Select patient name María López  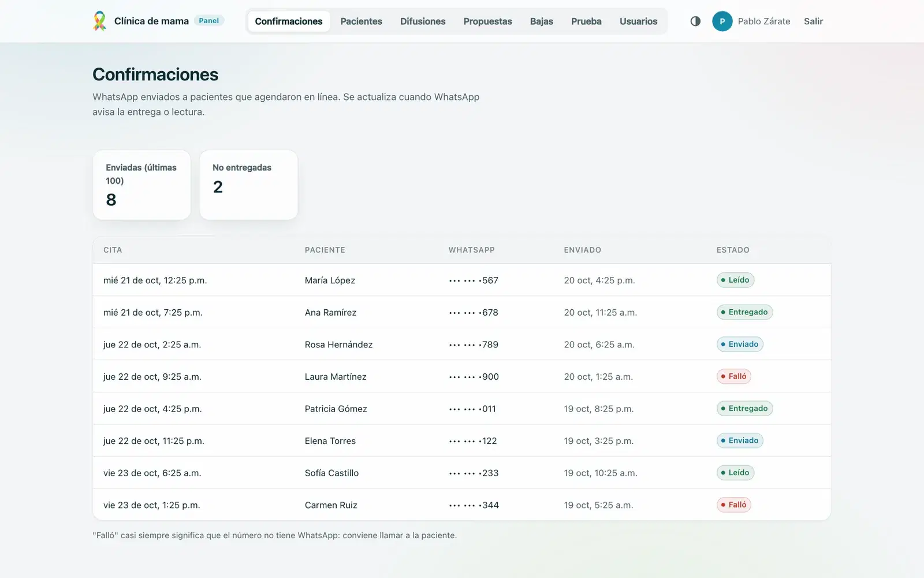(330, 280)
